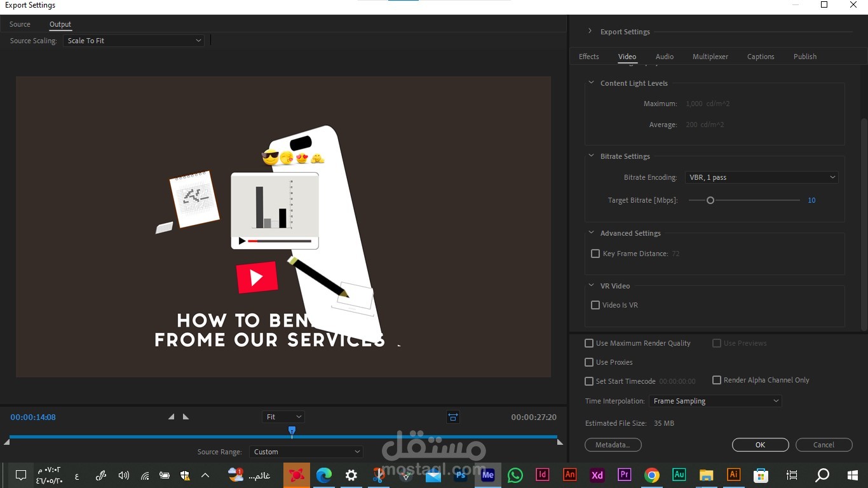Open the Source Scaling dropdown

133,41
